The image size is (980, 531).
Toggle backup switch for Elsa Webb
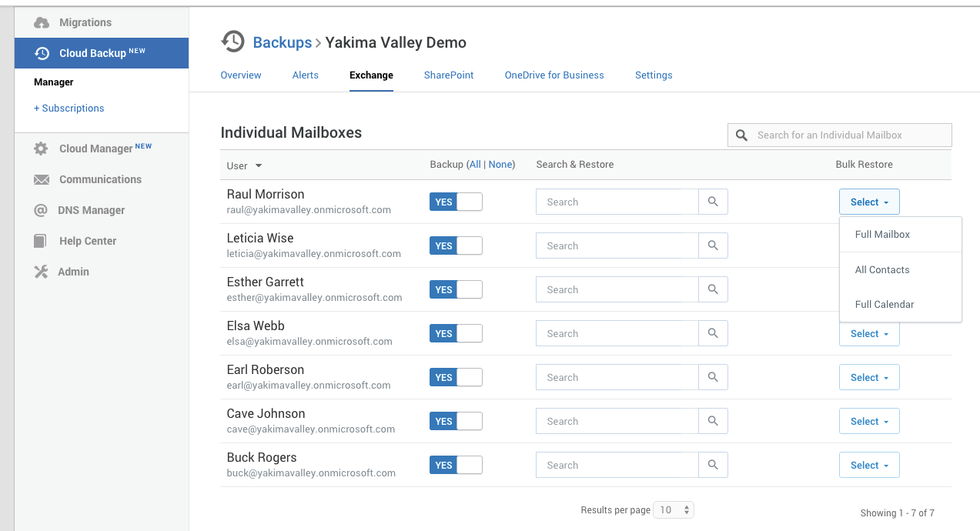click(456, 333)
